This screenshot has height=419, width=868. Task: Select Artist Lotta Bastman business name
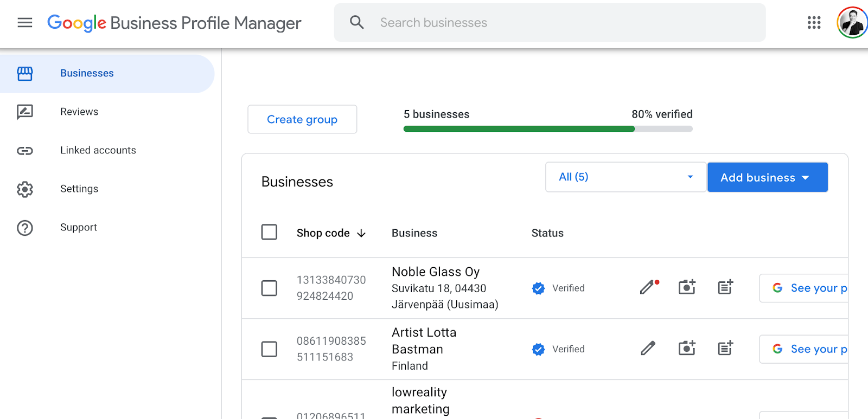(x=424, y=341)
